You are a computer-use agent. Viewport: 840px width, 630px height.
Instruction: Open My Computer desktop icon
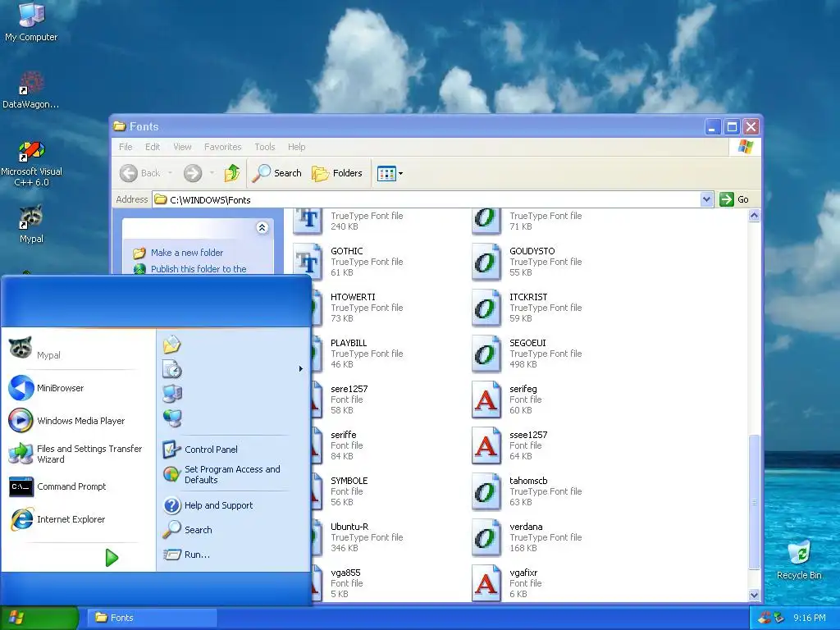point(31,21)
